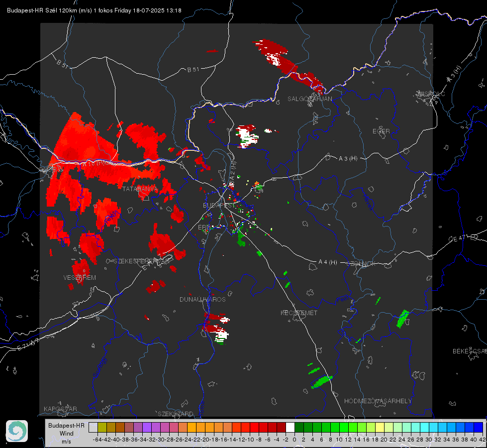Click the KECSKEMET city label

point(299,313)
